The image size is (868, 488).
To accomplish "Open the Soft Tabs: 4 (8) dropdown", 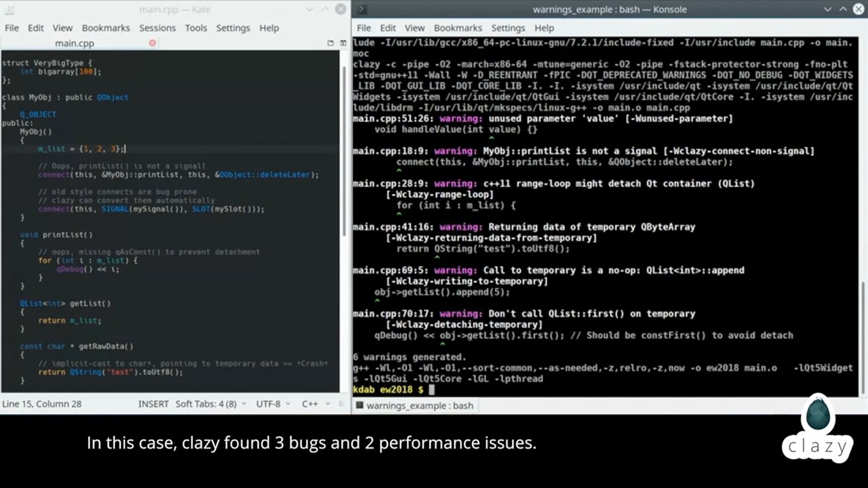I will [x=212, y=403].
